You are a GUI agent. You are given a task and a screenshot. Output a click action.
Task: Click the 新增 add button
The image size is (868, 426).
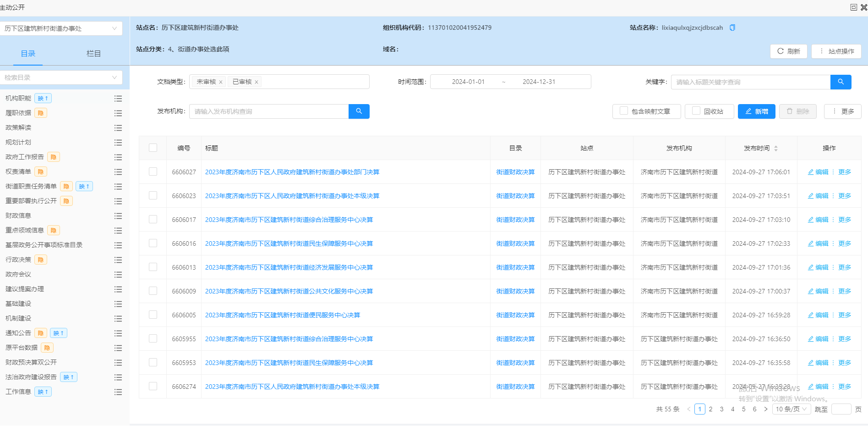coord(756,111)
